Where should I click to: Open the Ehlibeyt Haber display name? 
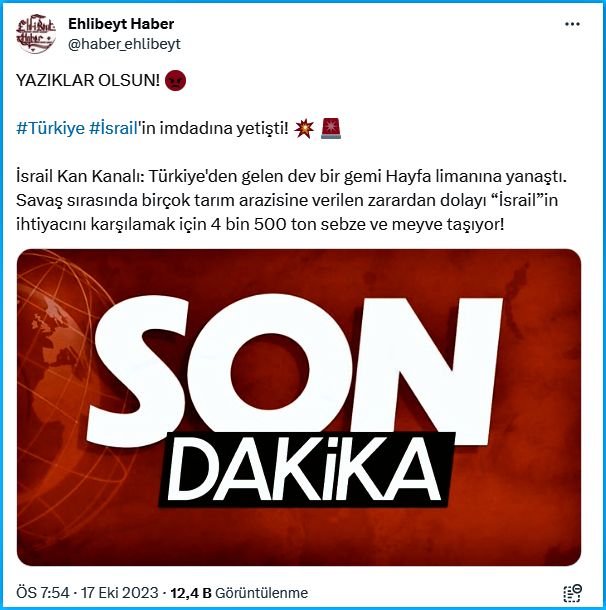coord(121,24)
